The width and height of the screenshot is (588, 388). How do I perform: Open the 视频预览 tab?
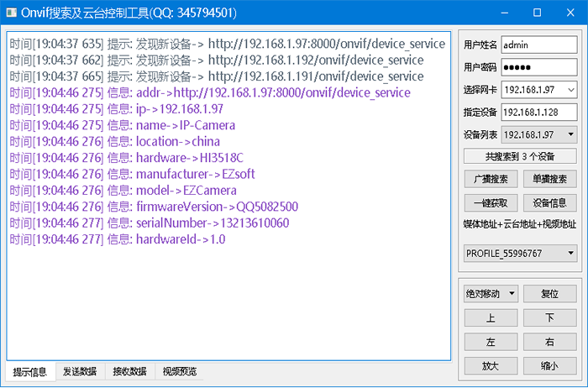click(x=179, y=371)
